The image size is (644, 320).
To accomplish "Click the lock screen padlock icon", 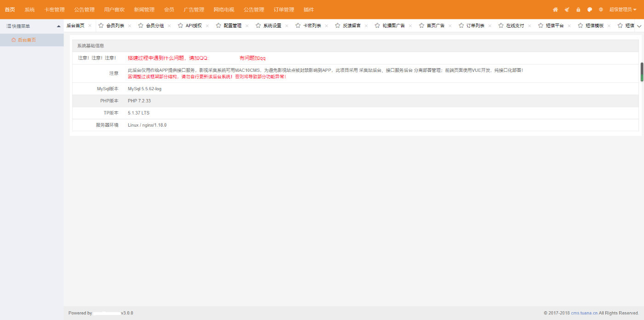I will (x=578, y=10).
